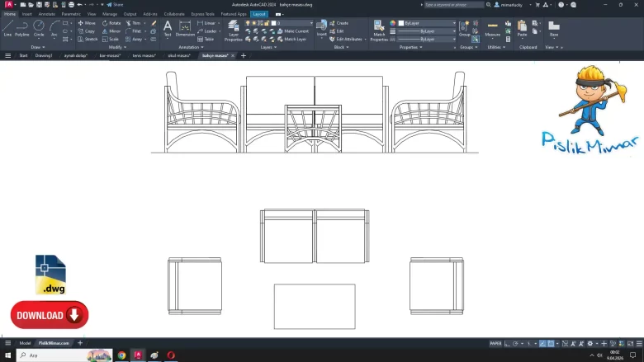This screenshot has height=362, width=644.
Task: Click the Undo arrow
Action: coord(79,4)
